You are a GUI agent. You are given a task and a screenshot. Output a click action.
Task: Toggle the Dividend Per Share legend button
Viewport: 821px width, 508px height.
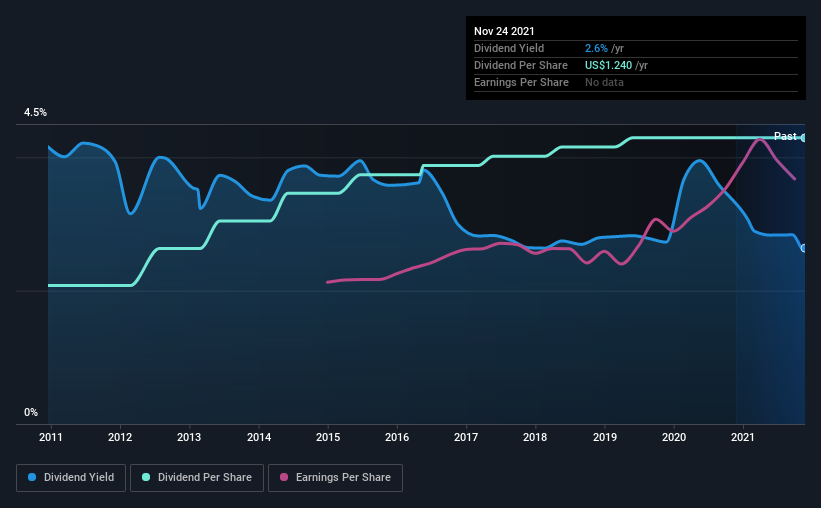click(197, 478)
